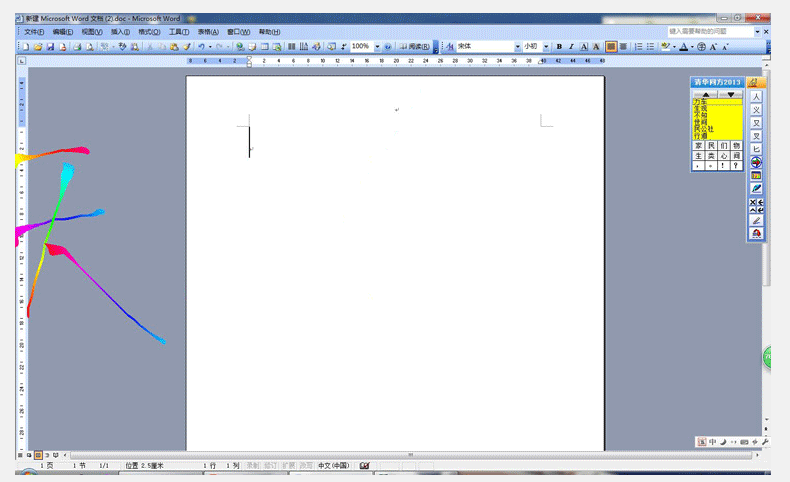Viewport: 790px width, 482px height.
Task: Open the 表格(A) menu
Action: coord(207,32)
